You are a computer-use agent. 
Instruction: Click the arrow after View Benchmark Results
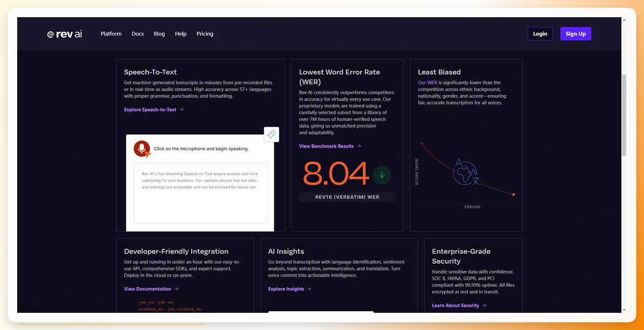click(x=359, y=146)
